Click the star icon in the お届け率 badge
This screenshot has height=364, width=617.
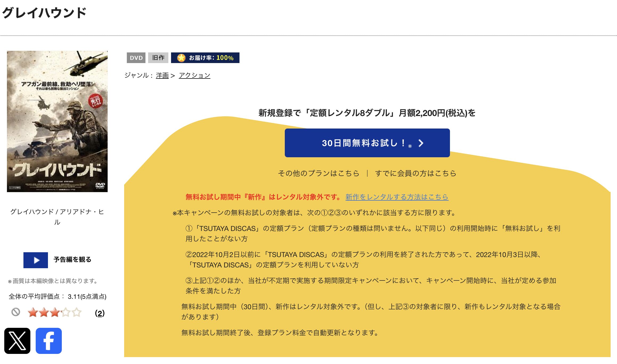click(x=181, y=58)
